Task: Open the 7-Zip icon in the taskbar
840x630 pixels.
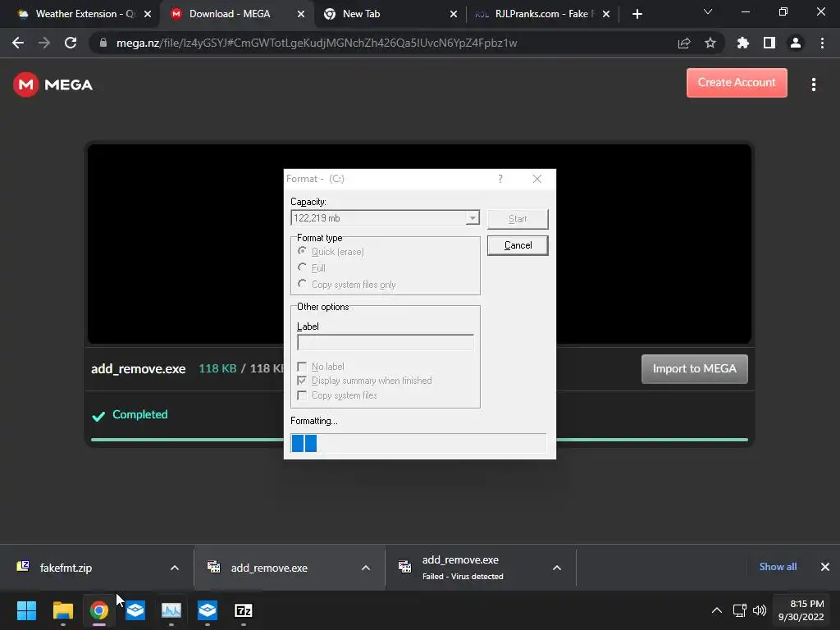Action: [x=243, y=610]
